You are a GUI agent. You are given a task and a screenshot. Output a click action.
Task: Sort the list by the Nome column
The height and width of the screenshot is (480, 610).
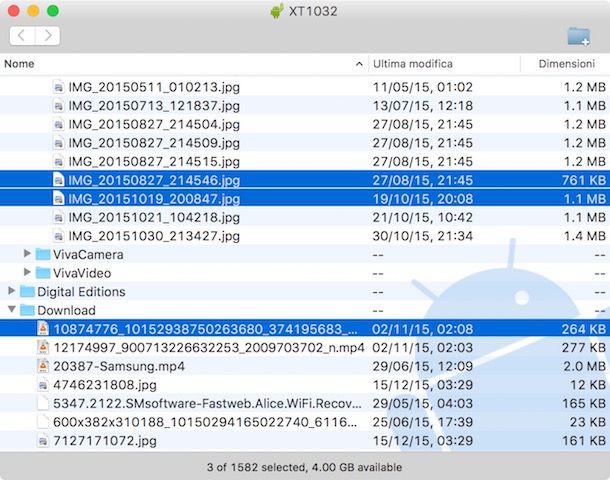[19, 64]
